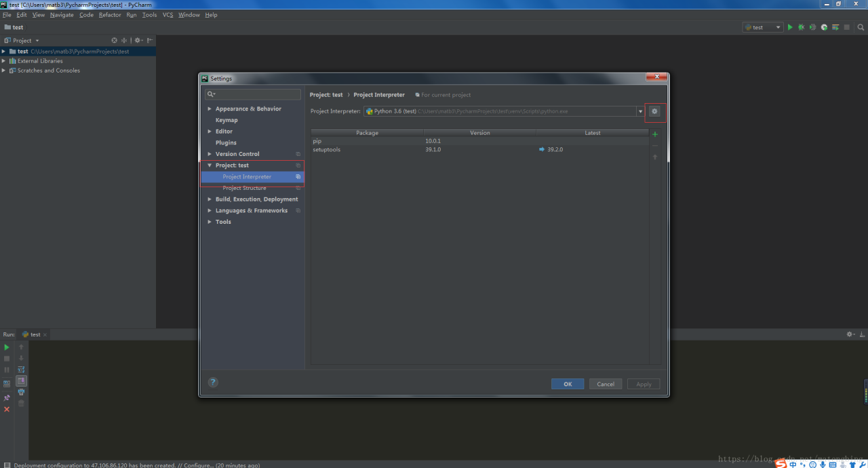Screen dimensions: 868x468
Task: Sort by Latest column header
Action: pyautogui.click(x=593, y=133)
